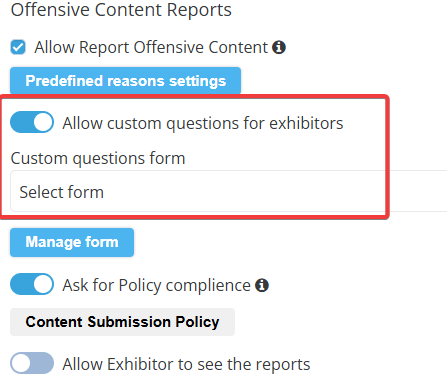Click white knob of the custom questions switch
Image resolution: width=447 pixels, height=388 pixels.
point(43,122)
